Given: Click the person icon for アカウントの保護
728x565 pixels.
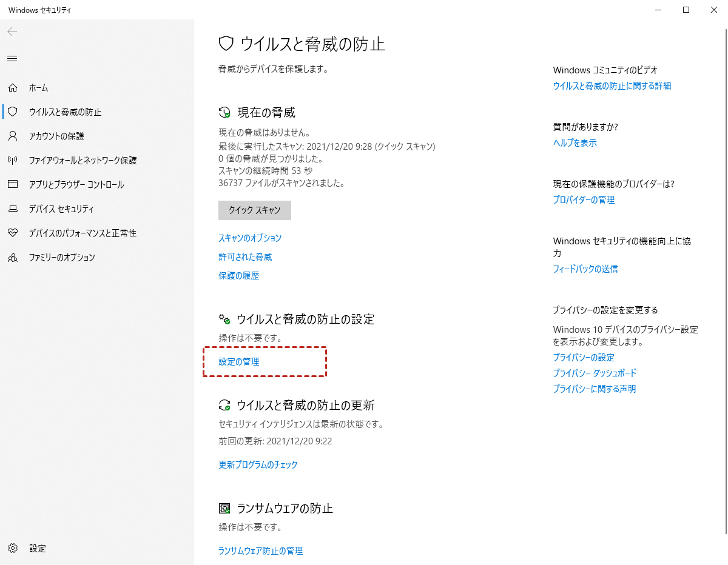Looking at the screenshot, I should click(x=12, y=136).
